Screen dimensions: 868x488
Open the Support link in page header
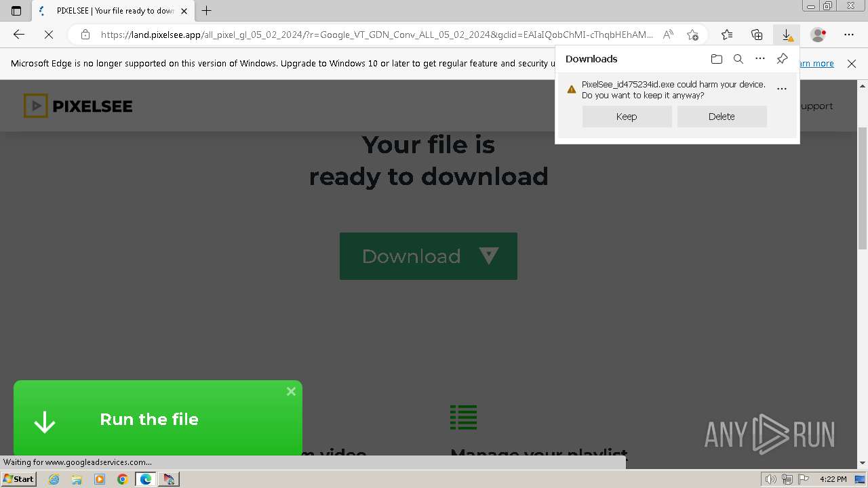[816, 106]
